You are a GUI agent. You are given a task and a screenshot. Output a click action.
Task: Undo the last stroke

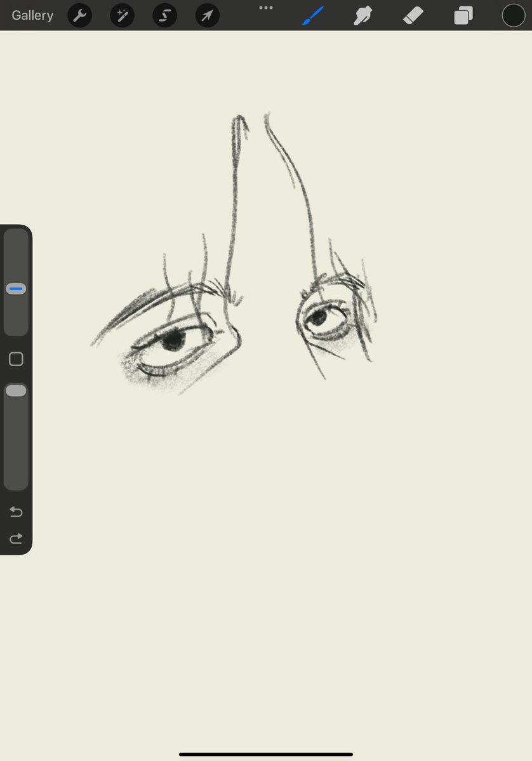click(16, 512)
